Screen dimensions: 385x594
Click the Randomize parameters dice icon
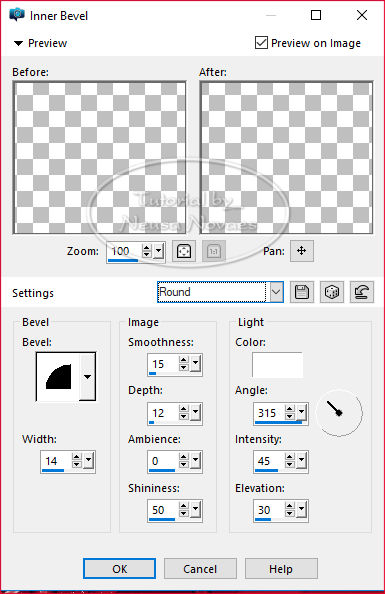(x=332, y=292)
